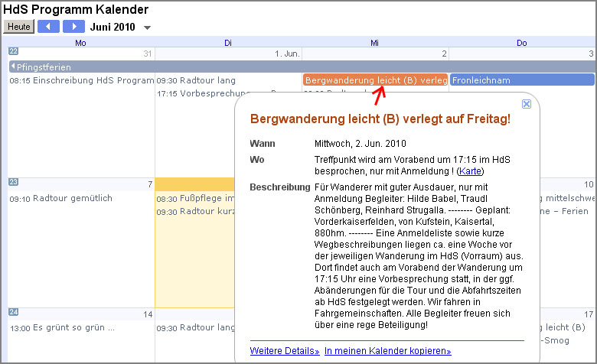Open 08:15 Einschreibung HdS Programm event
The image size is (597, 364).
pyautogui.click(x=81, y=80)
